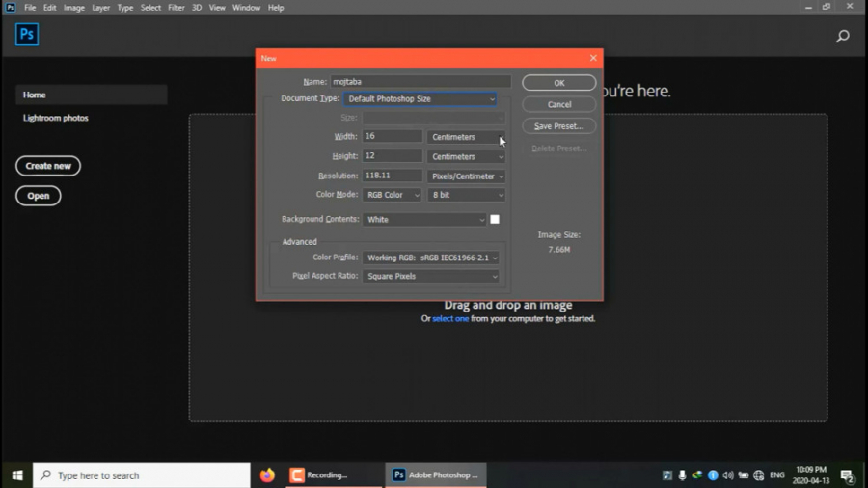868x488 pixels.
Task: Click the ENG language indicator
Action: (777, 475)
